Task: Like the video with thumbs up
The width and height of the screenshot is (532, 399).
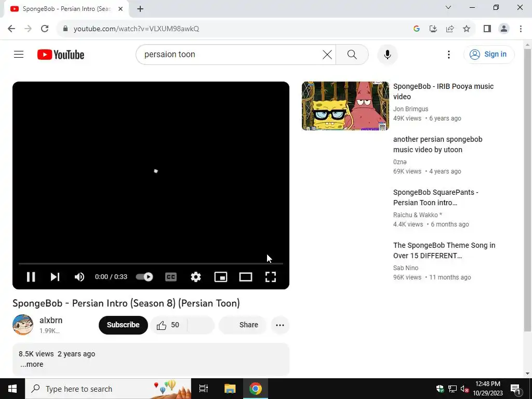Action: coord(168,325)
